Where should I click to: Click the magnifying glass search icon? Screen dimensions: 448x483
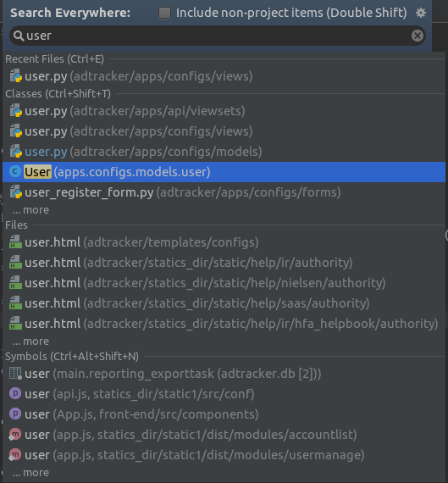click(x=18, y=36)
